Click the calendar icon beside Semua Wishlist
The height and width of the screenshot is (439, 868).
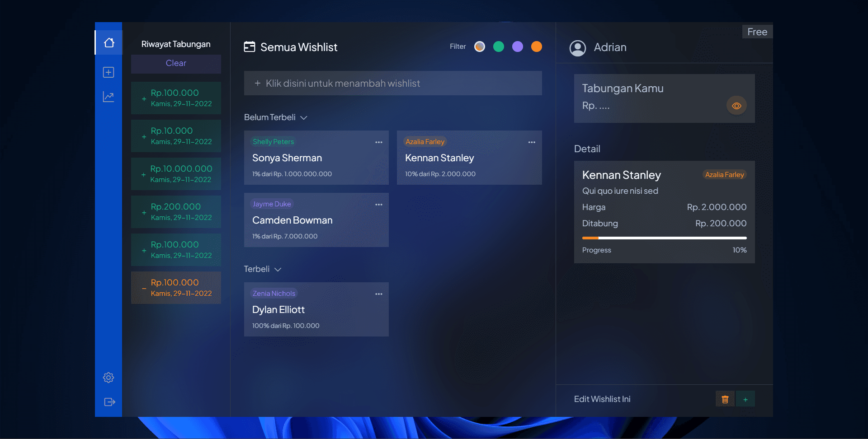(250, 47)
